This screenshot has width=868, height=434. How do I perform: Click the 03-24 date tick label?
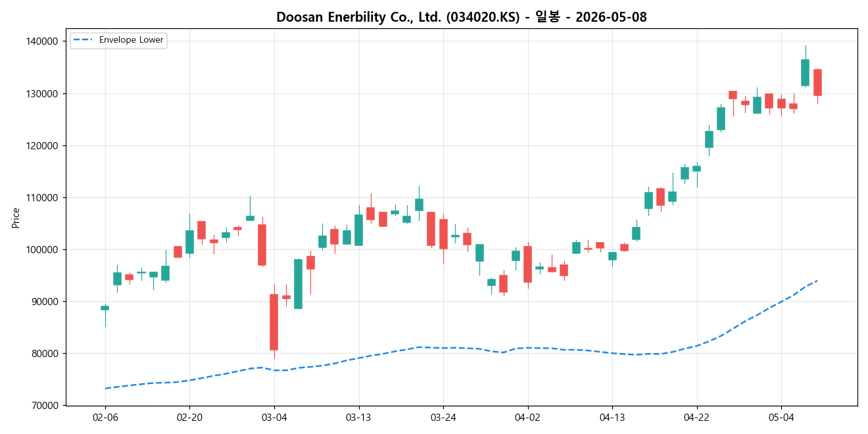pos(443,417)
